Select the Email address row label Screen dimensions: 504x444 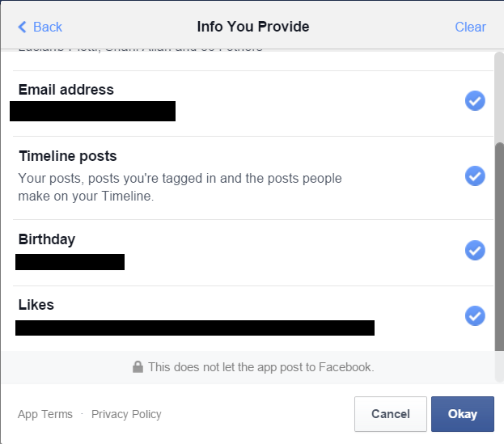66,90
